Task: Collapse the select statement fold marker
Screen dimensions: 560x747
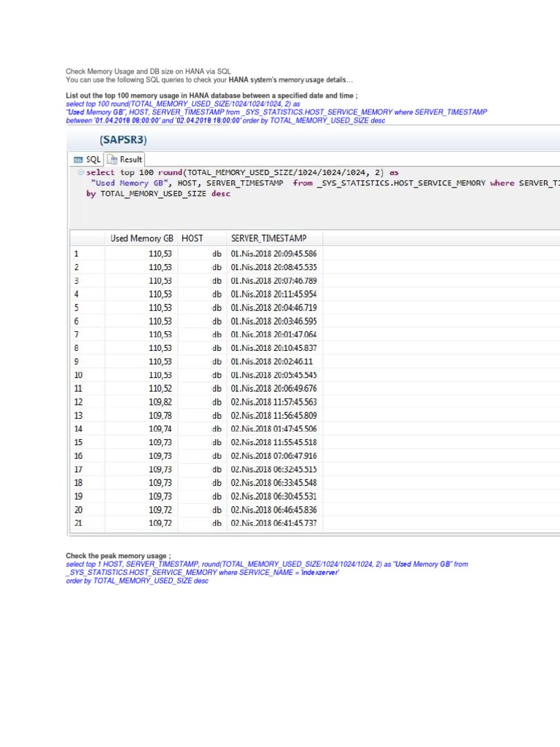Action: [79, 173]
